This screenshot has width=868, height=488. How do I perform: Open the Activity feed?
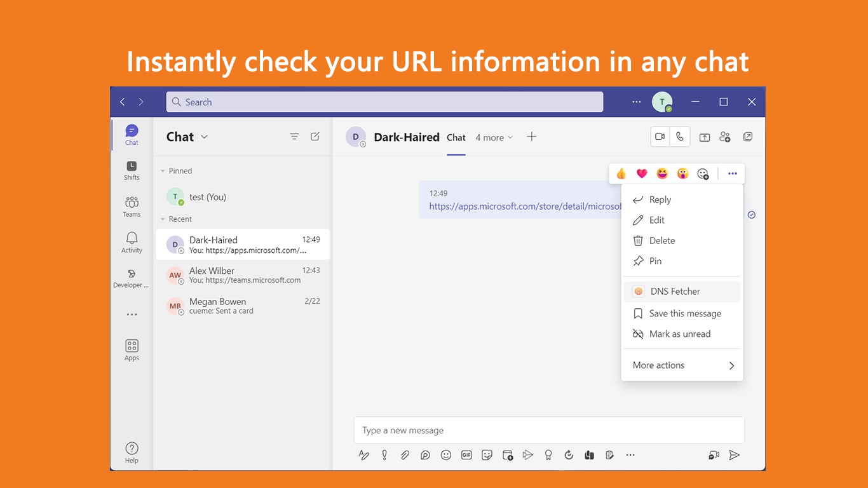pos(132,242)
